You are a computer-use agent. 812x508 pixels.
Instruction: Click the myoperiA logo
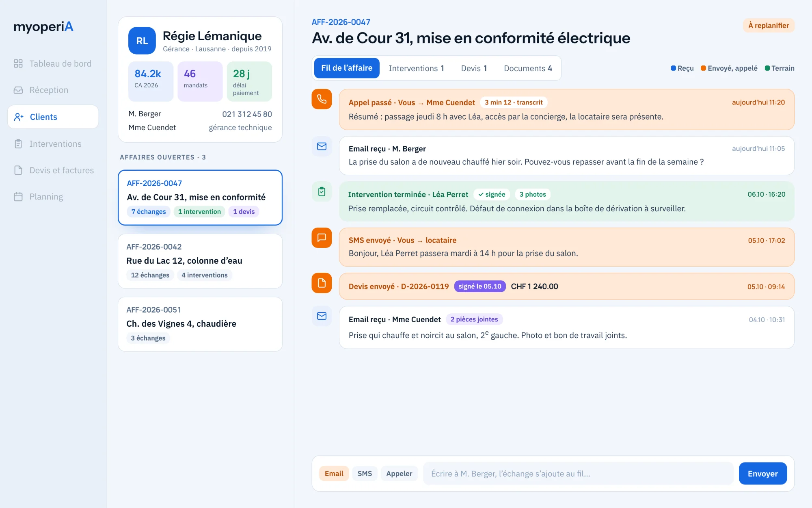coord(43,27)
